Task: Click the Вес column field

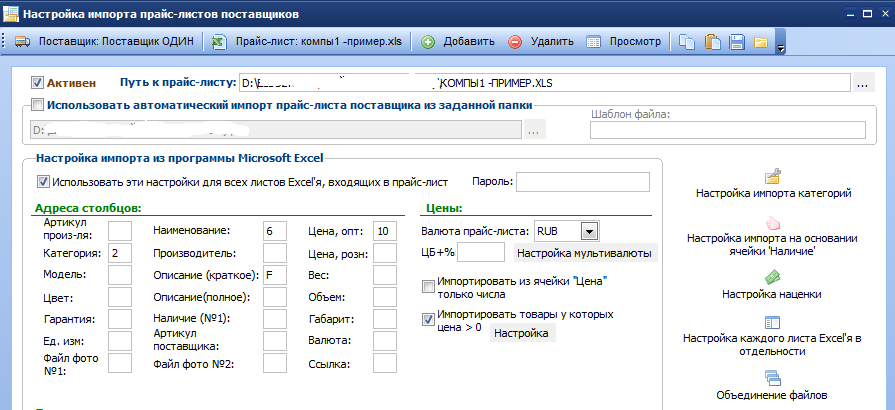Action: tap(385, 275)
